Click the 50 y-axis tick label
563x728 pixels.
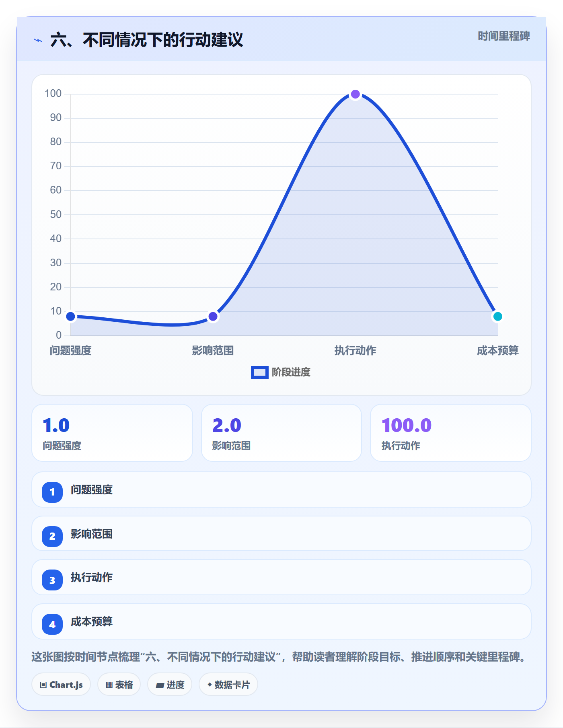coord(56,214)
